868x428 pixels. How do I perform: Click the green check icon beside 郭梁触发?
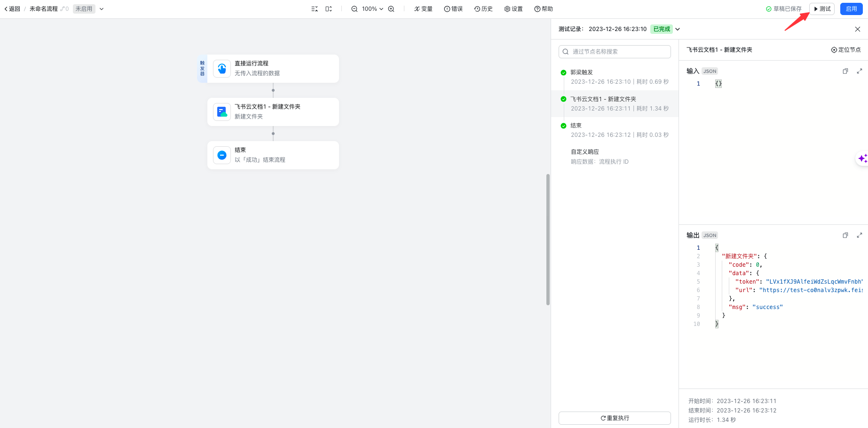(x=563, y=72)
